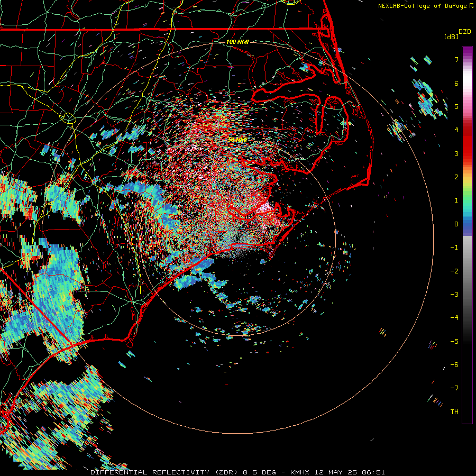Select the 0 value on the dB scale
Screen dimensions: 476x476
tap(456, 224)
